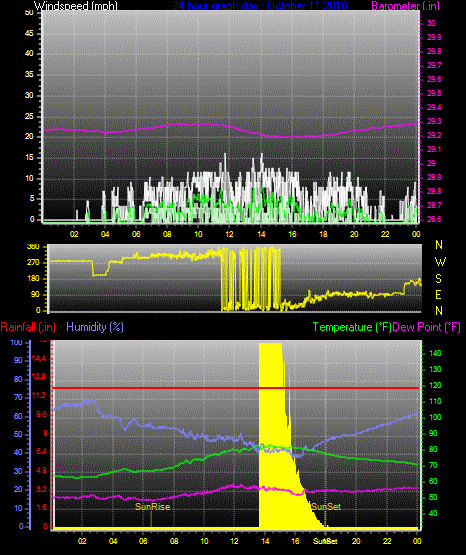Click the 25 windspeed axis value
The height and width of the screenshot is (555, 466).
29,116
